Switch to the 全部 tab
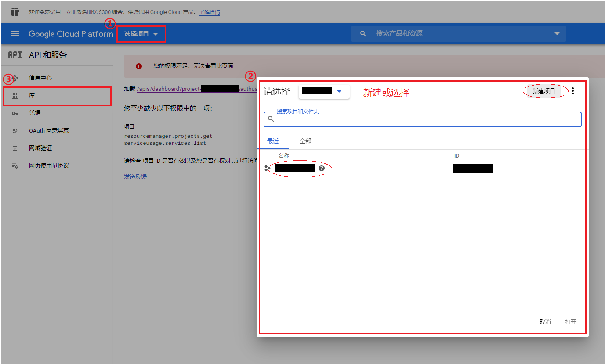This screenshot has height=364, width=605. click(x=305, y=141)
